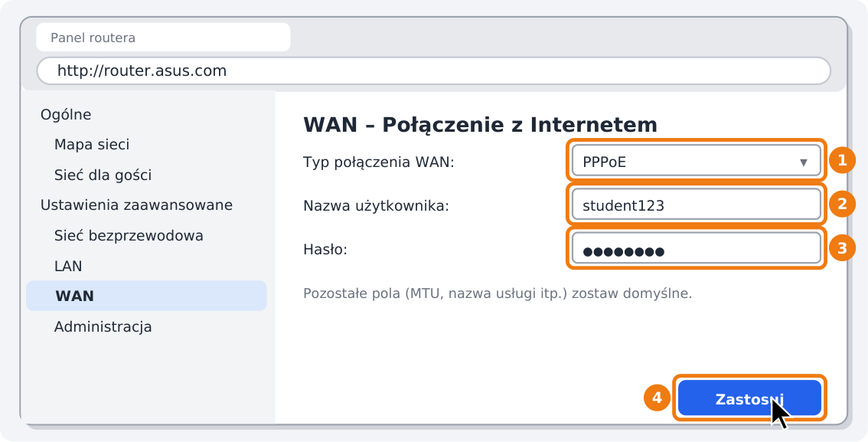Click the Typ połączenia WAN label

pyautogui.click(x=379, y=162)
